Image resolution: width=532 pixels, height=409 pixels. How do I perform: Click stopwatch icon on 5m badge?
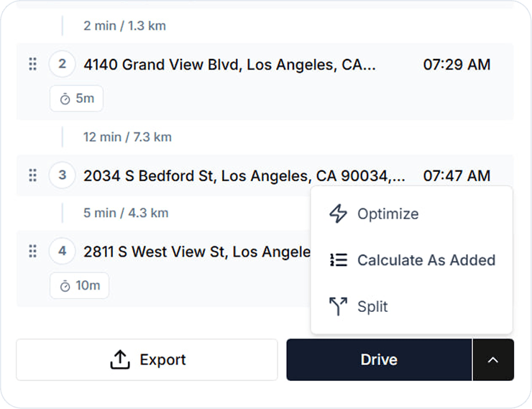[x=65, y=99]
